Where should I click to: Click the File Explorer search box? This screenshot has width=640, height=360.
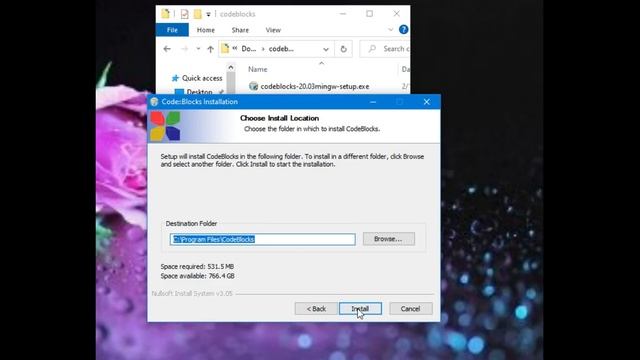385,49
